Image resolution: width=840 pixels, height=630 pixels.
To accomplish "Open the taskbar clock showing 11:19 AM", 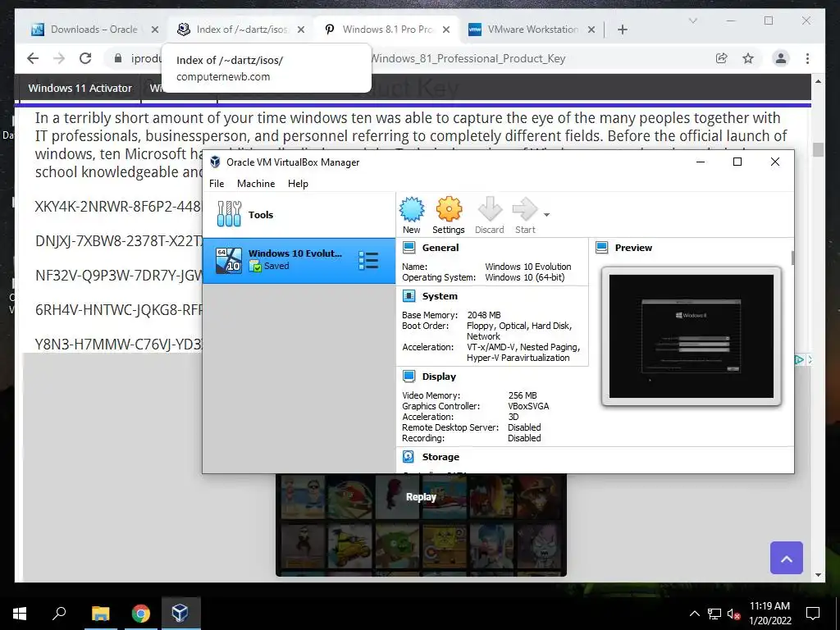I will coord(769,614).
